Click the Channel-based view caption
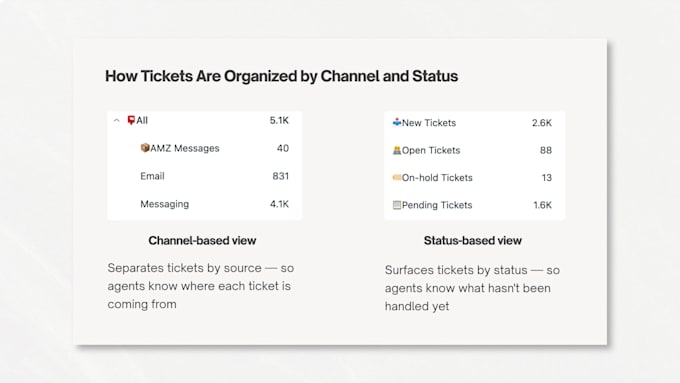Viewport: 680px width, 383px height. point(202,240)
